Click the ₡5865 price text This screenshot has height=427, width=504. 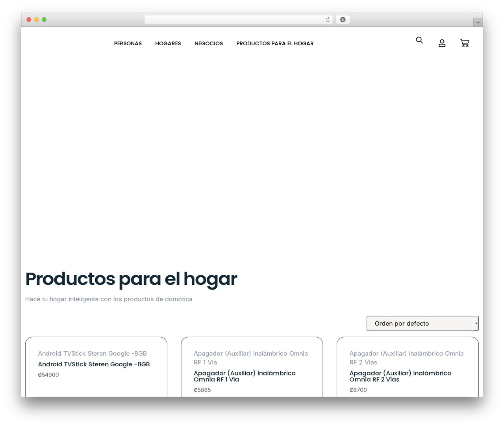[x=202, y=390]
